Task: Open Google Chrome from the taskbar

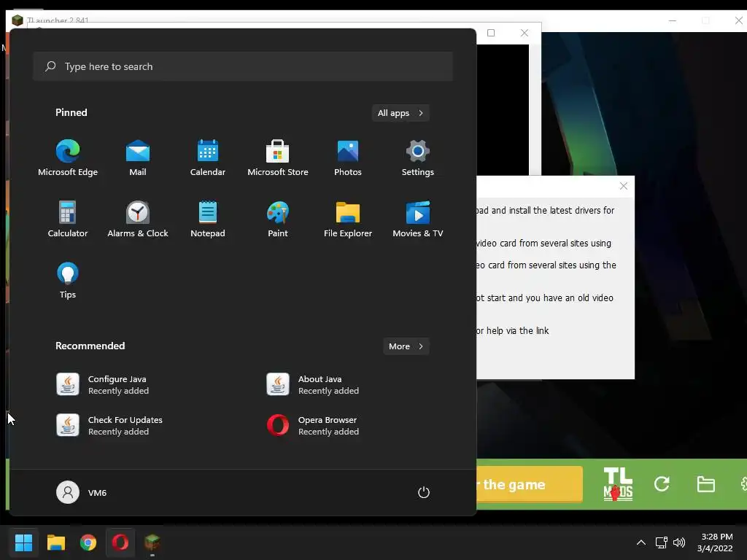Action: point(88,542)
